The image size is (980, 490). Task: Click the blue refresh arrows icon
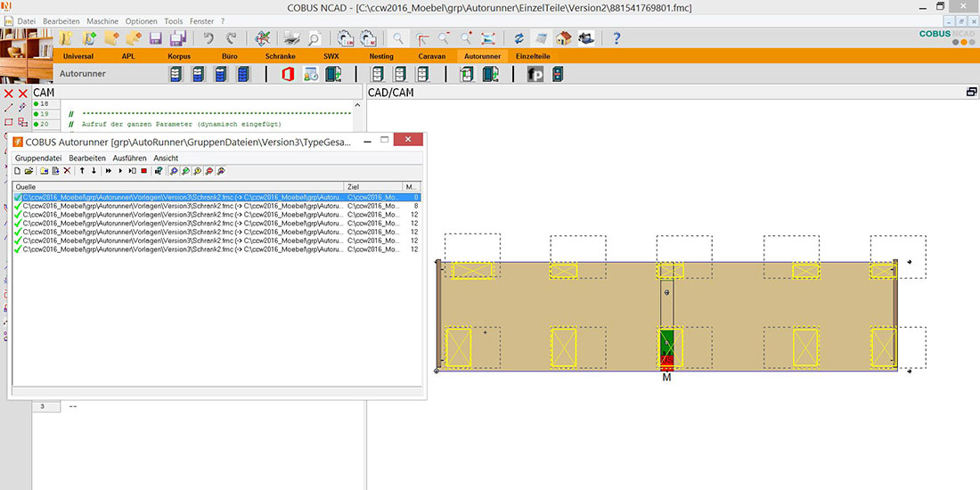coord(519,38)
